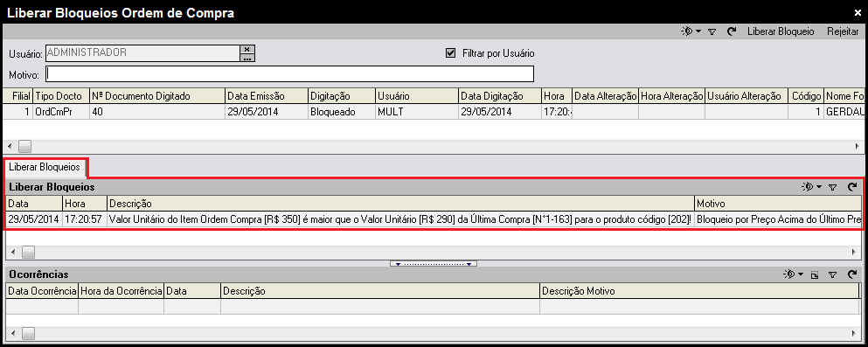Click the Ocorrências panel view options icon
Viewport: 868px width, 347px height.
[x=788, y=274]
